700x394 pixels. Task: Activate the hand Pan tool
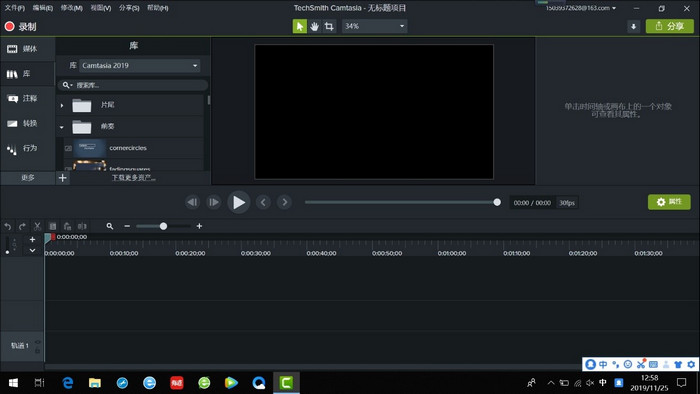coord(315,26)
